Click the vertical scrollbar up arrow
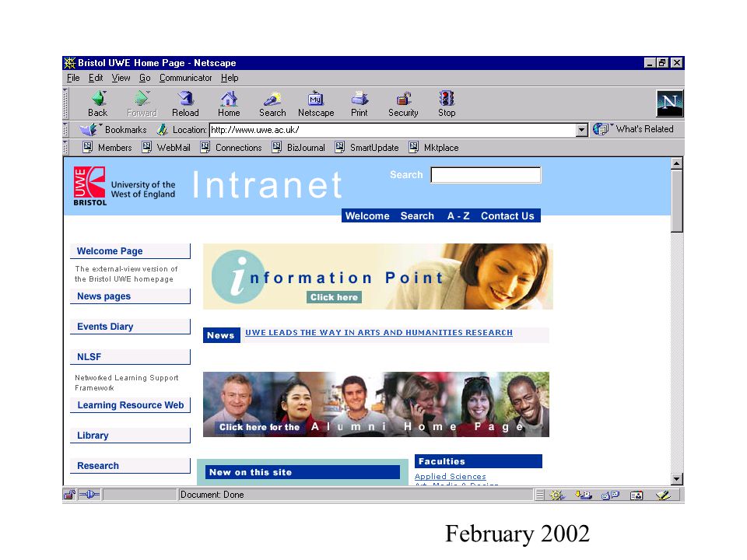Screen dimensions: 747x560 click(x=676, y=164)
